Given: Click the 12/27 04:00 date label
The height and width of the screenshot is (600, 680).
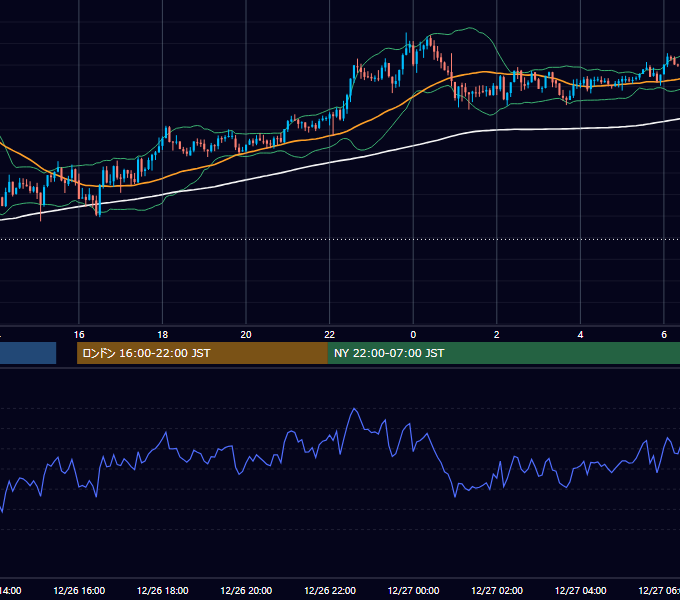Looking at the screenshot, I should [x=580, y=590].
